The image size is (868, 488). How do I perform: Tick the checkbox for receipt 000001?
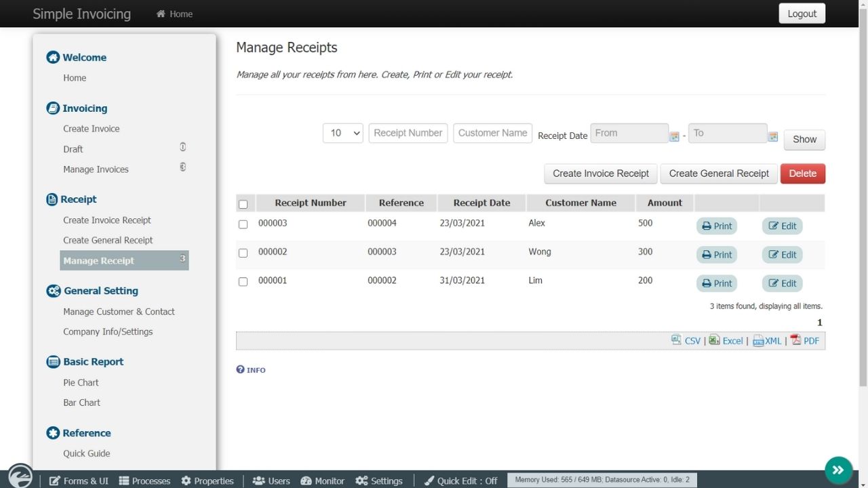coord(243,281)
